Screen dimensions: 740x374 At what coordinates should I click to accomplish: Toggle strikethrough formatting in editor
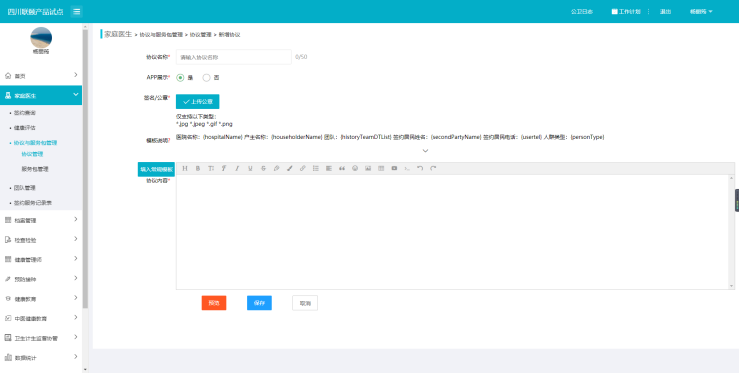[x=263, y=169]
